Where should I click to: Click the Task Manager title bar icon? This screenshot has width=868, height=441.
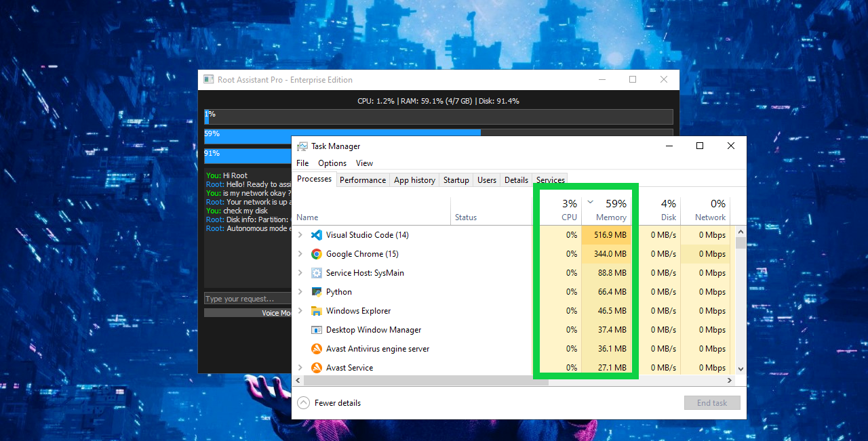[x=302, y=146]
